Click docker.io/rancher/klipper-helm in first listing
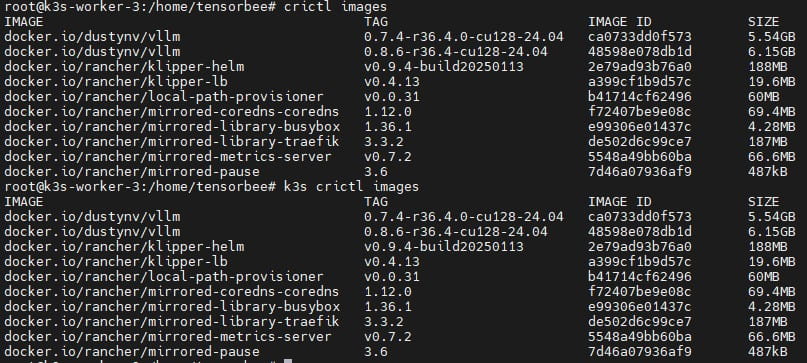807x363 pixels. (124, 67)
